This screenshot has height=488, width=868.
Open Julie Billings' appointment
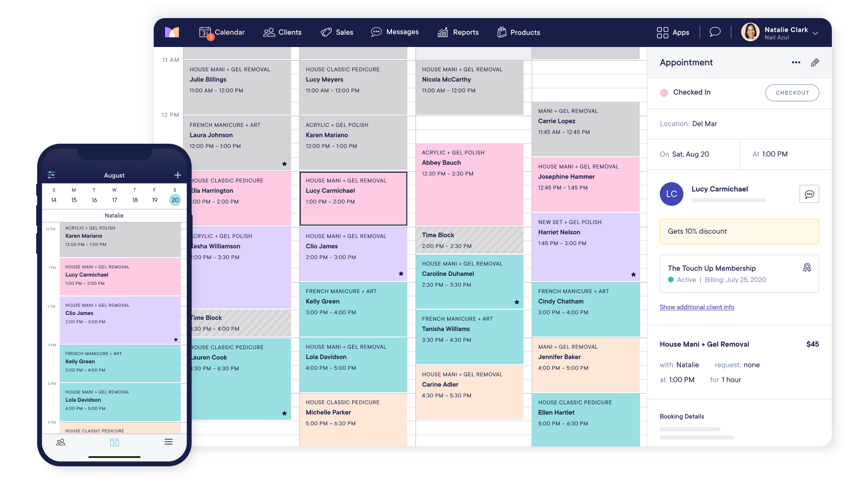tap(237, 87)
